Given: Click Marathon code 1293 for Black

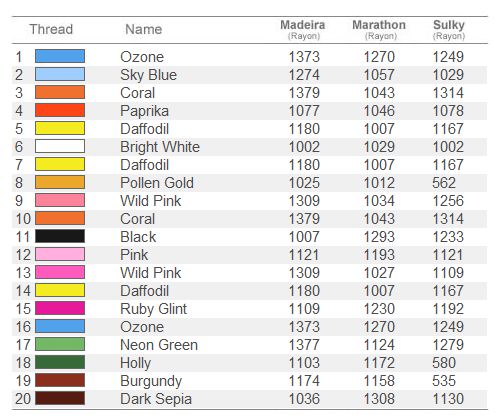Looking at the screenshot, I should [379, 237].
